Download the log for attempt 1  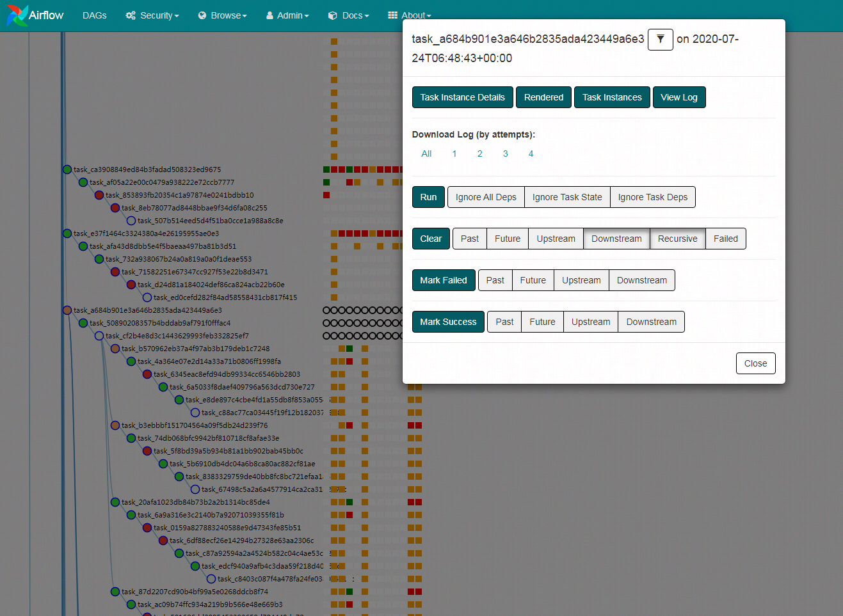[454, 154]
